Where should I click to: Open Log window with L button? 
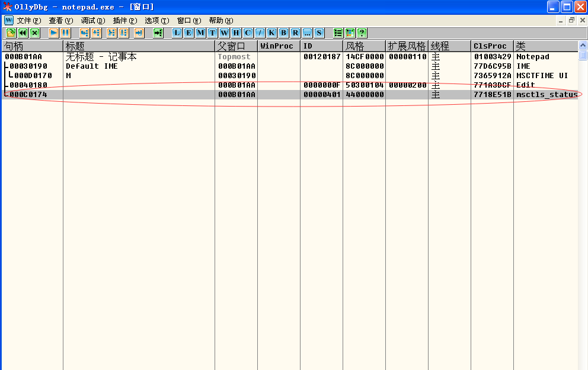[177, 33]
